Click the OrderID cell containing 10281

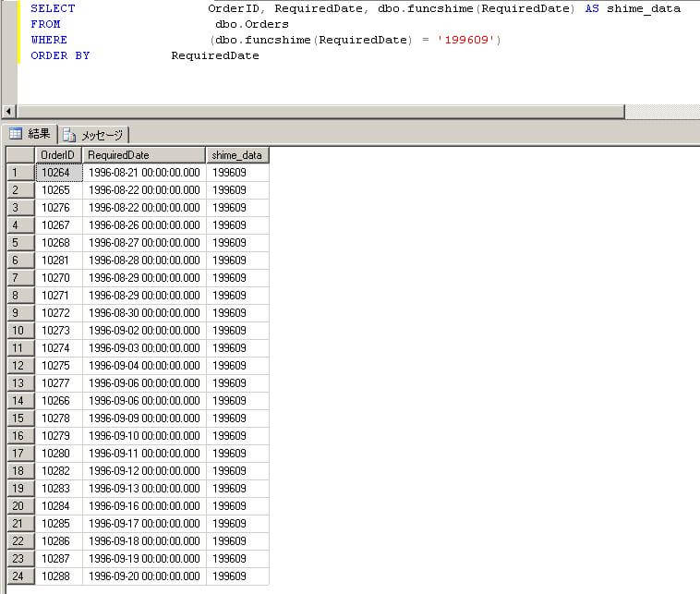pyautogui.click(x=58, y=261)
